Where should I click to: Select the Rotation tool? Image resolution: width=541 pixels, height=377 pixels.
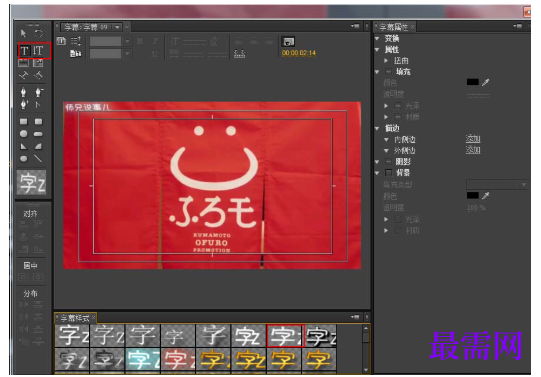(x=38, y=33)
